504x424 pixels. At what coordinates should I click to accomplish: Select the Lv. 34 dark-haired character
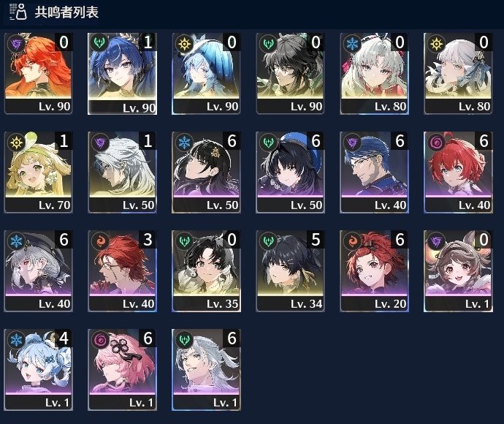(x=290, y=271)
